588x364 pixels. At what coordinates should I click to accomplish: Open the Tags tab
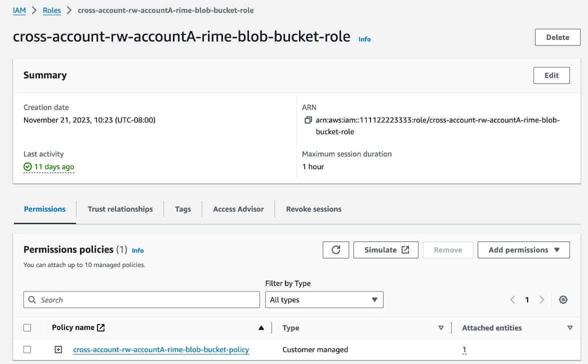click(182, 209)
